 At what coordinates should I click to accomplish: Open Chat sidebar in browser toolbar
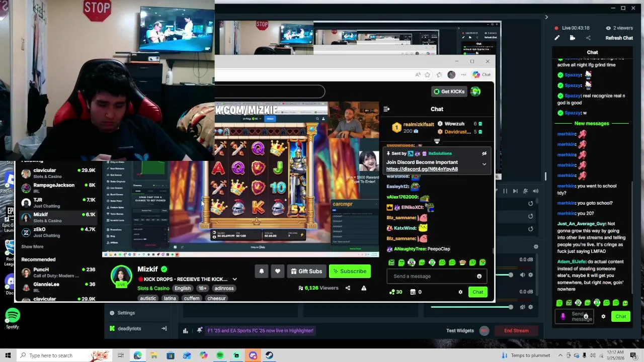coord(481,75)
